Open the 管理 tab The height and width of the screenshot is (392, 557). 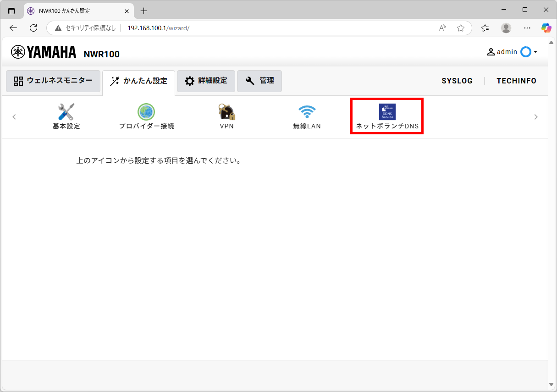[259, 81]
